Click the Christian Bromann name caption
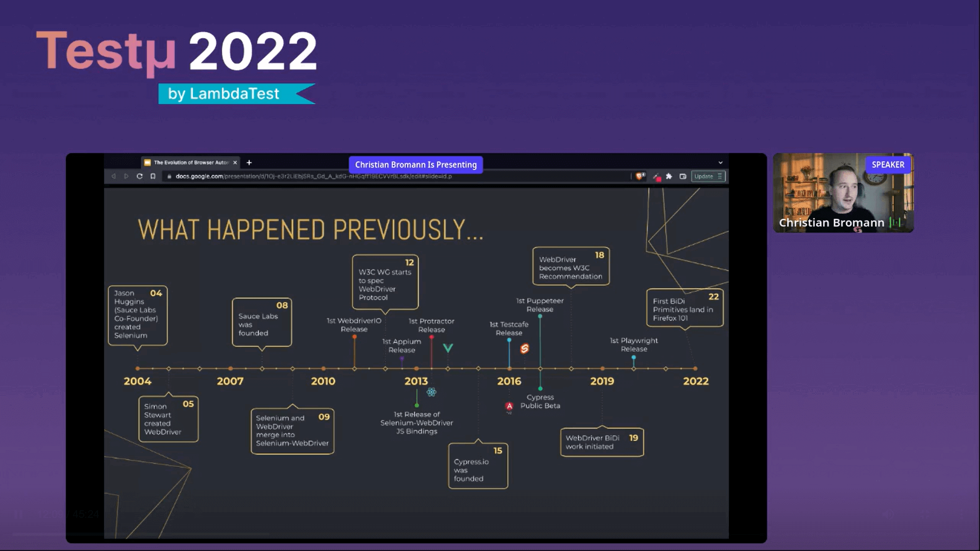The image size is (980, 551). [831, 223]
